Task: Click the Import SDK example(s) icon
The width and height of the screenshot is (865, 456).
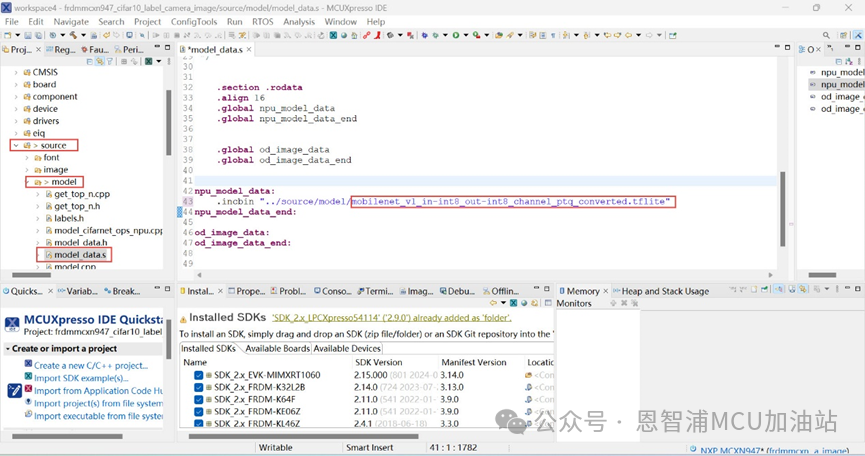Action: pyautogui.click(x=28, y=378)
